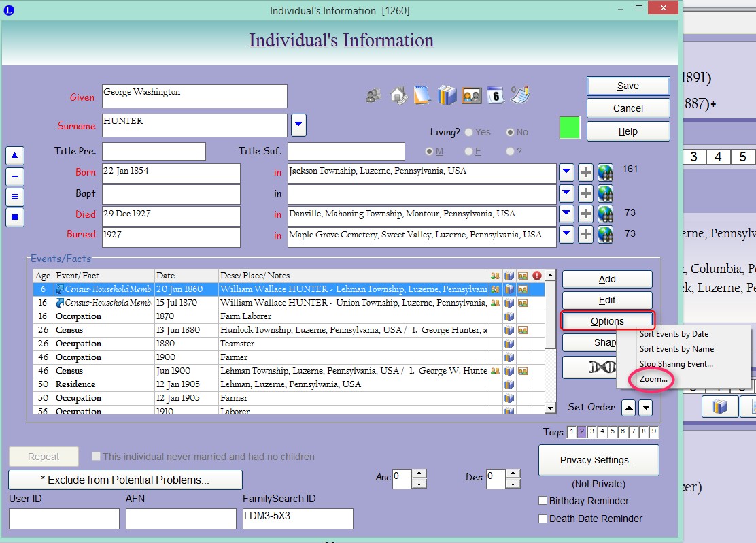This screenshot has width=756, height=543.
Task: Open the globe map icon for birth place
Action: tap(605, 172)
